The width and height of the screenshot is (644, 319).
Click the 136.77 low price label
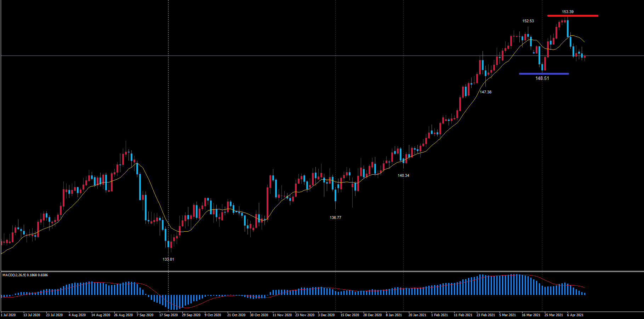pyautogui.click(x=335, y=217)
